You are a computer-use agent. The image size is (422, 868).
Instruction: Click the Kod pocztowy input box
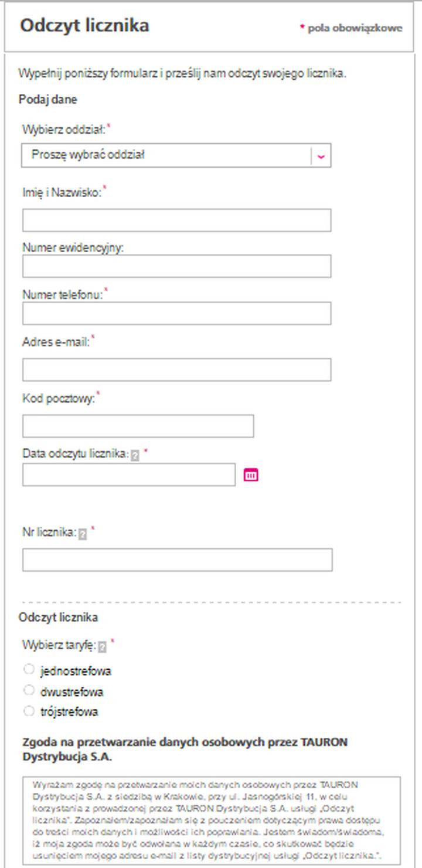(x=138, y=426)
